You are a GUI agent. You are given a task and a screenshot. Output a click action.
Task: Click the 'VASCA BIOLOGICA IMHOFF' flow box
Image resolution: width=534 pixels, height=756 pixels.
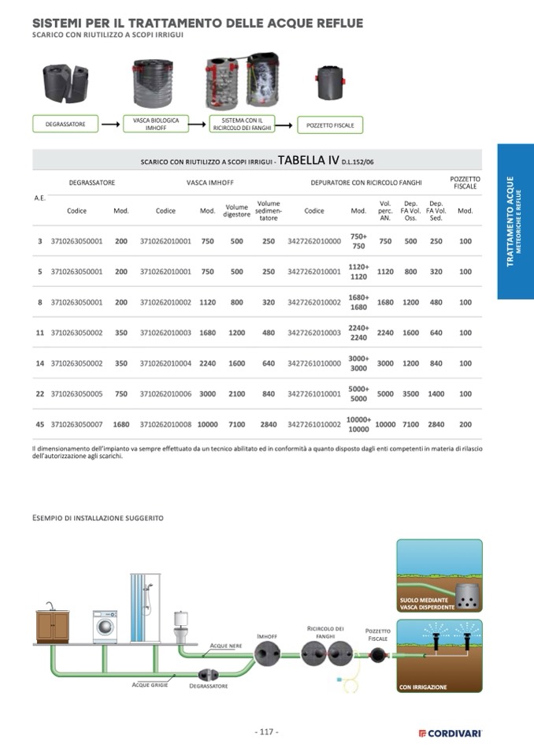[156, 125]
